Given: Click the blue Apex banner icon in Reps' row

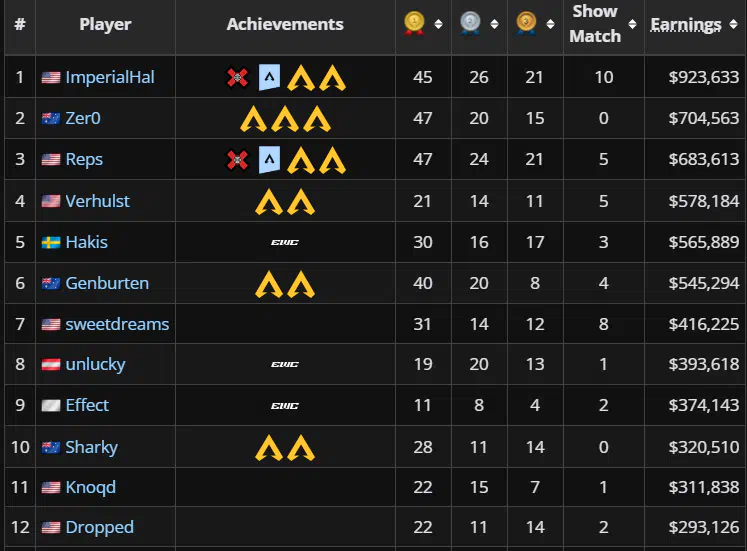Looking at the screenshot, I should coord(269,160).
